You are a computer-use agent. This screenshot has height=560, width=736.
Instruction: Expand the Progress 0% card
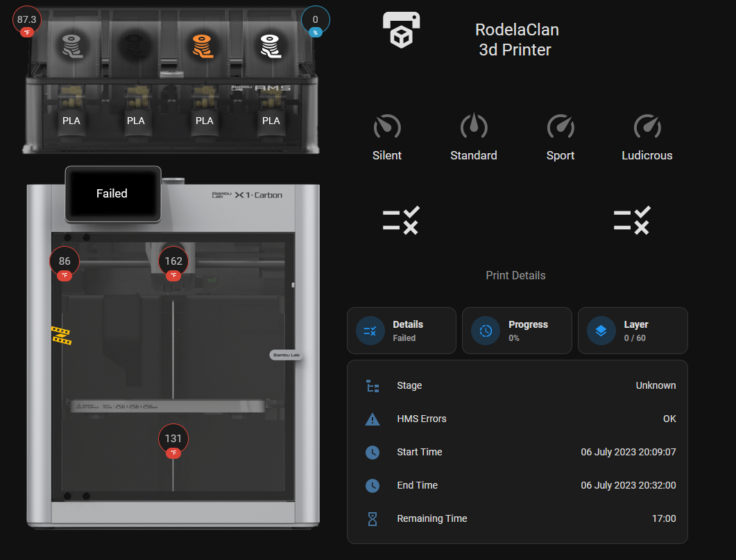(517, 331)
